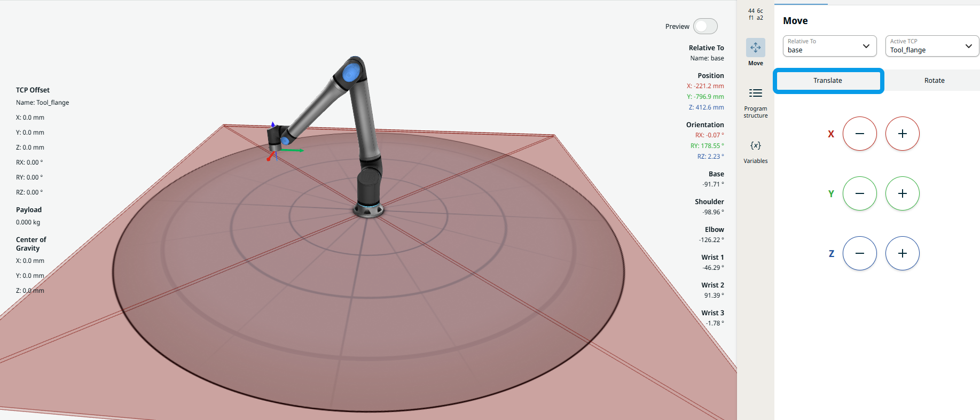Image resolution: width=980 pixels, height=420 pixels.
Task: Click the Move panel heading
Action: click(795, 21)
